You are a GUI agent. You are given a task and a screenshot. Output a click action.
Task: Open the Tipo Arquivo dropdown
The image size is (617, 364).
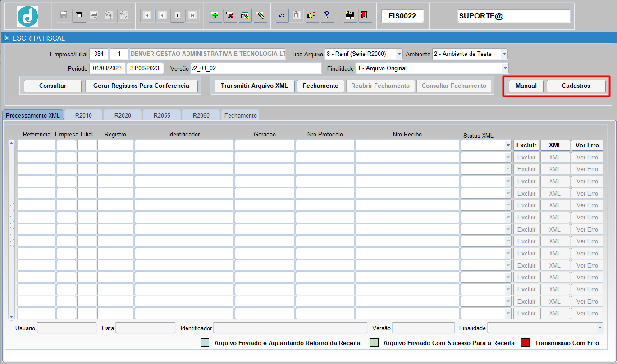click(399, 54)
